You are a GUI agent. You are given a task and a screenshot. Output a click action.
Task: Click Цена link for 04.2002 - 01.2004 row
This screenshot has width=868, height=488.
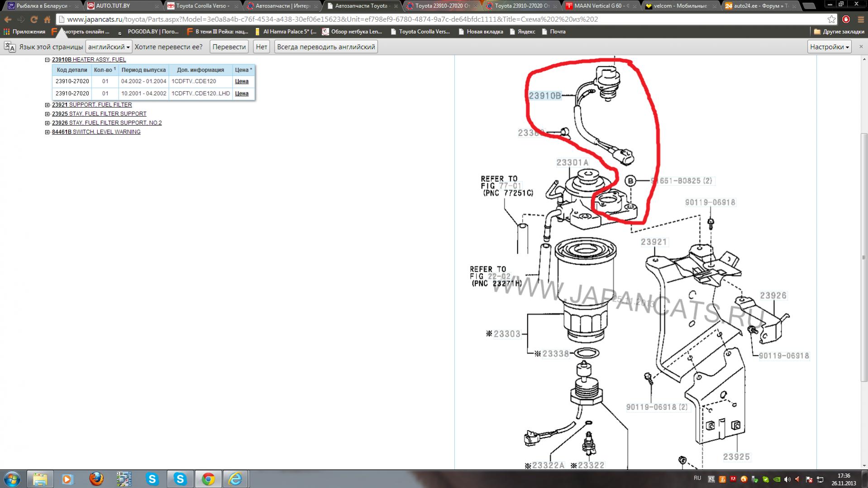click(242, 81)
